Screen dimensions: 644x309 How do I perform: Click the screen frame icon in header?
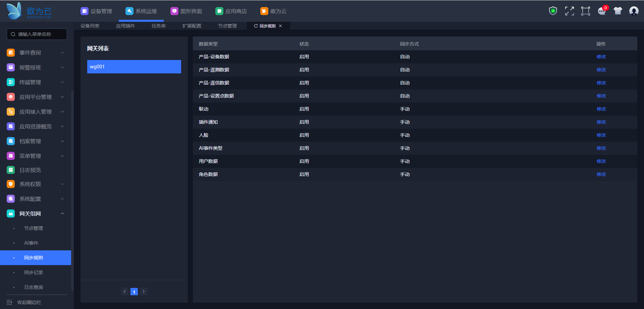(585, 11)
